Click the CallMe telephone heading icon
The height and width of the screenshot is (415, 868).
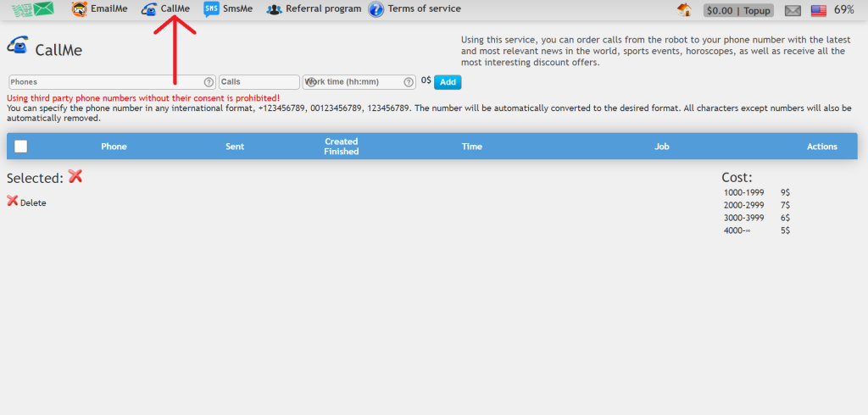click(x=18, y=45)
